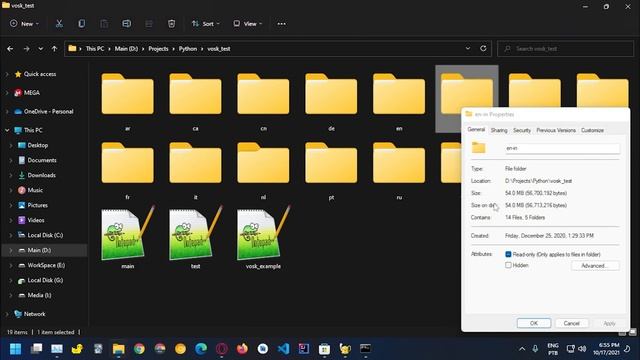Click the Search vosk_test field
Viewport: 640px width, 360px height.
[x=565, y=49]
